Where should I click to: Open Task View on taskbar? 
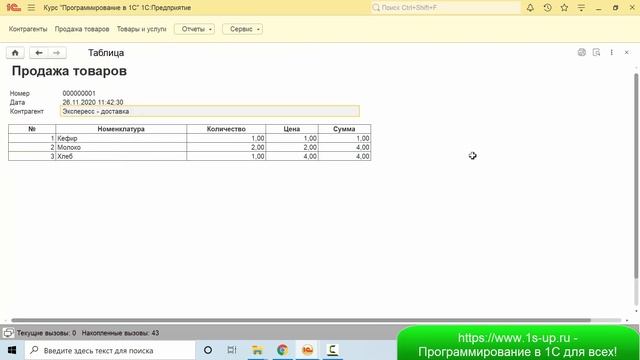click(232, 350)
